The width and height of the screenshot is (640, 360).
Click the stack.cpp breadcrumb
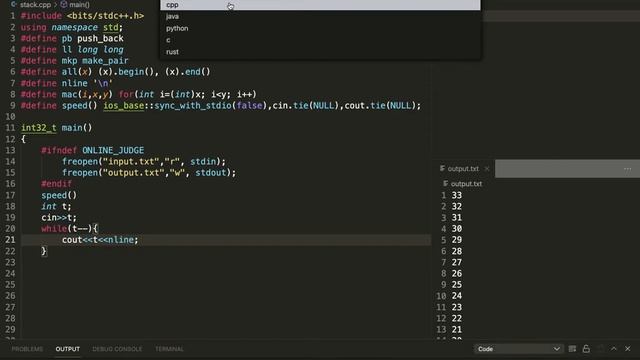click(35, 4)
